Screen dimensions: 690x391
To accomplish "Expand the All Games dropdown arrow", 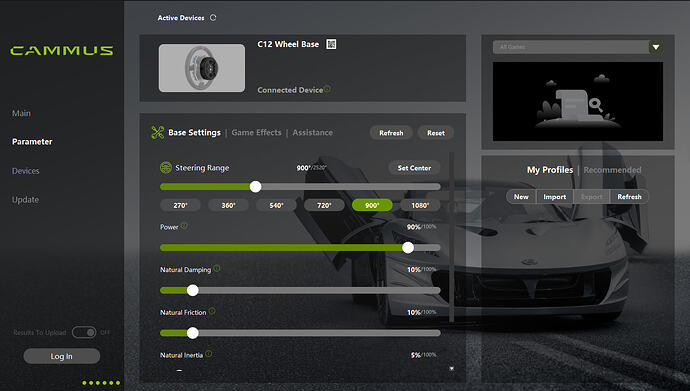I will (656, 47).
